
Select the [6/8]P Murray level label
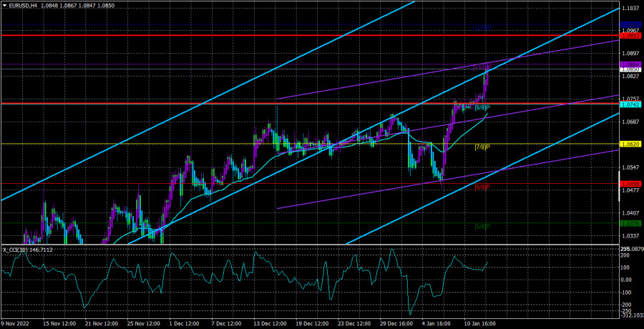(482, 187)
